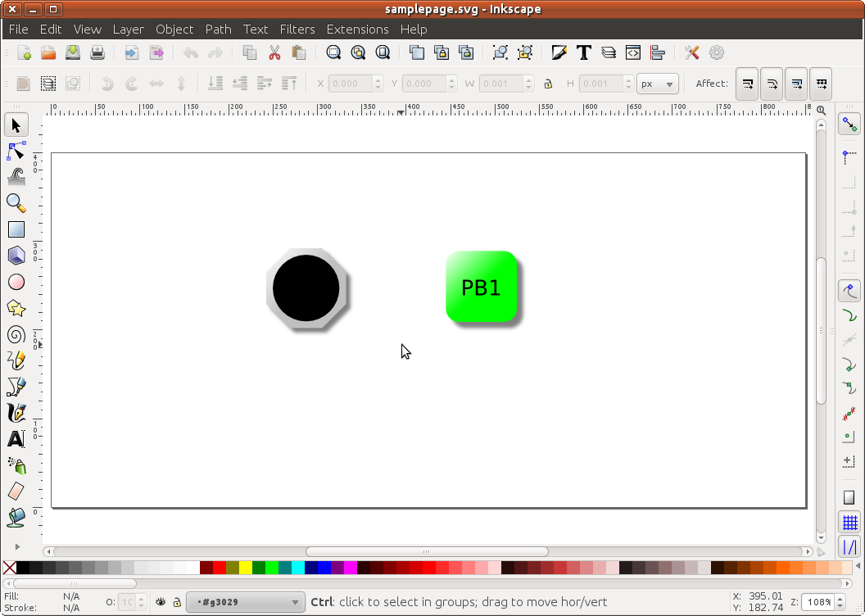This screenshot has height=616, width=865.
Task: Toggle the width-height lock icon
Action: [548, 84]
